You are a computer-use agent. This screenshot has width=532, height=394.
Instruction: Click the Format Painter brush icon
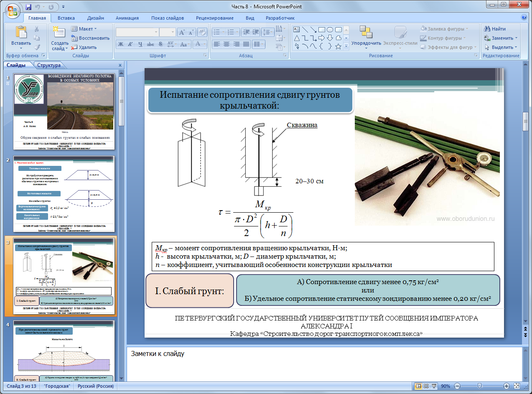coord(36,47)
